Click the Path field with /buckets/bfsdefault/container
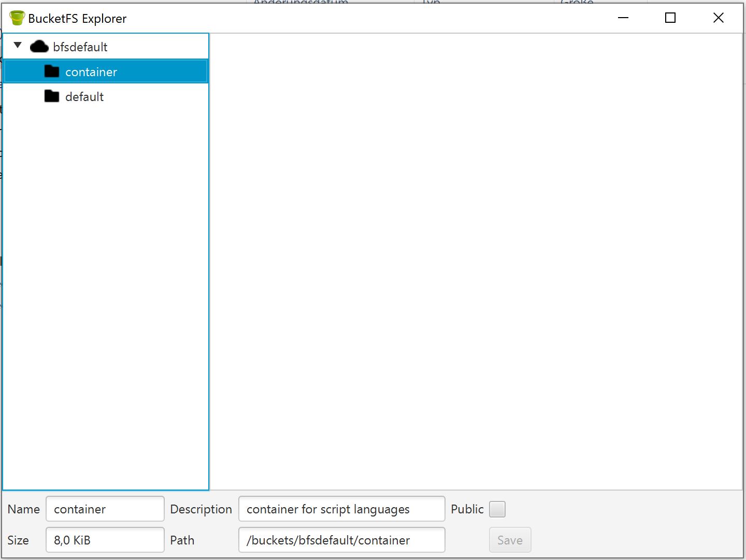The image size is (746, 560). point(341,540)
